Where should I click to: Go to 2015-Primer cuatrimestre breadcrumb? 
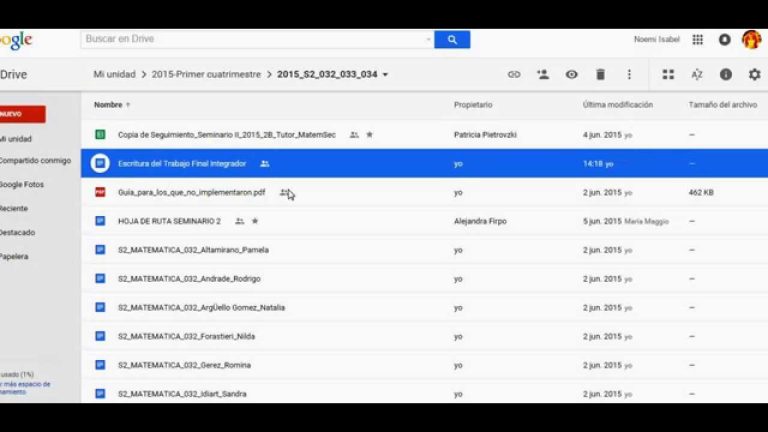pos(206,74)
